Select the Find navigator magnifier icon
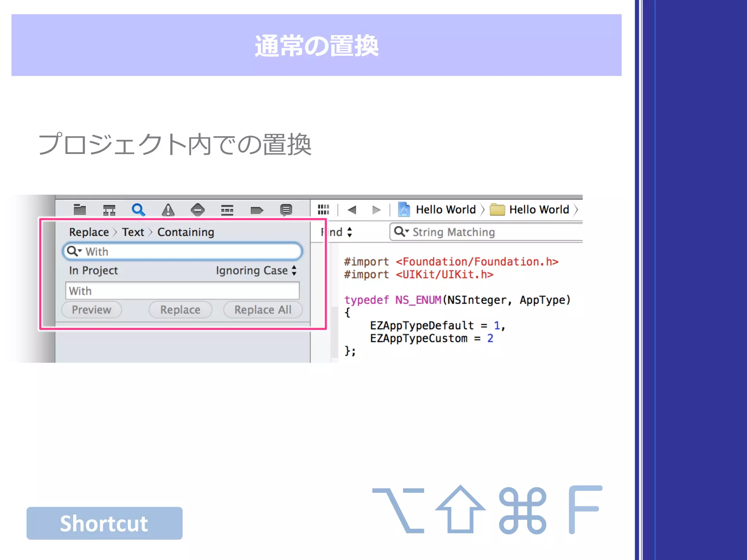Image resolution: width=747 pixels, height=560 pixels. [x=138, y=210]
